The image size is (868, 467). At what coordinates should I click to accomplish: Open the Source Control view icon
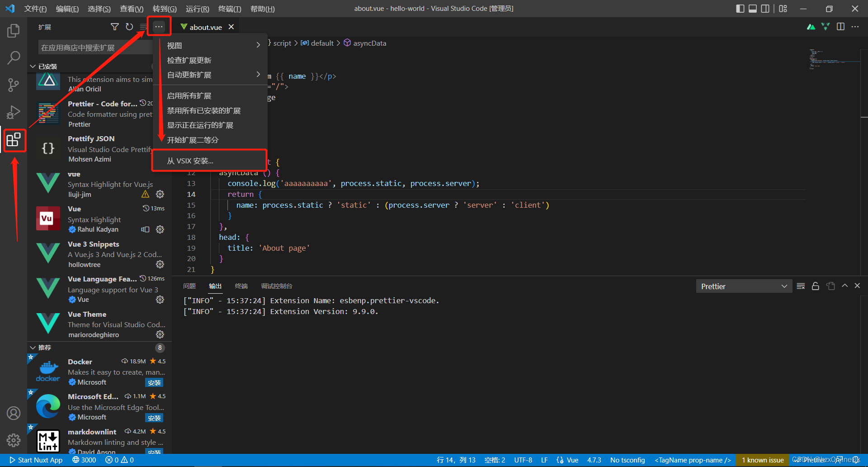tap(14, 85)
